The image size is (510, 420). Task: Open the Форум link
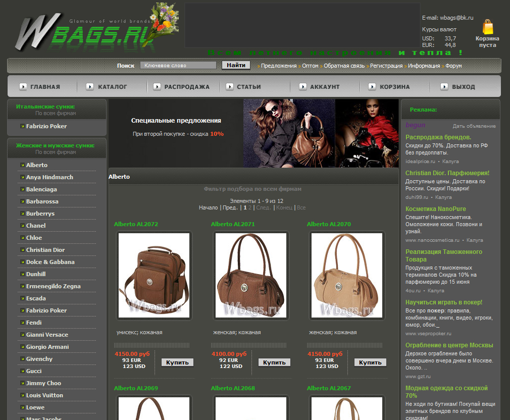(x=454, y=66)
